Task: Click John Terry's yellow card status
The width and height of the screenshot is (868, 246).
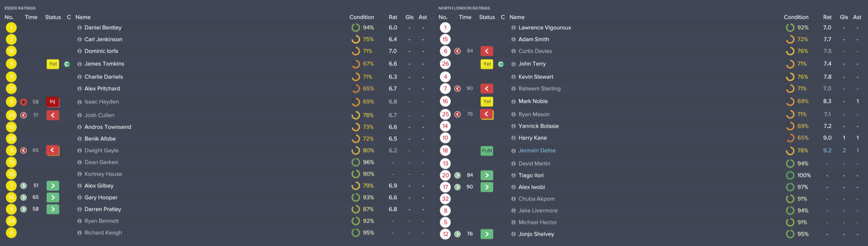Action: pos(487,64)
